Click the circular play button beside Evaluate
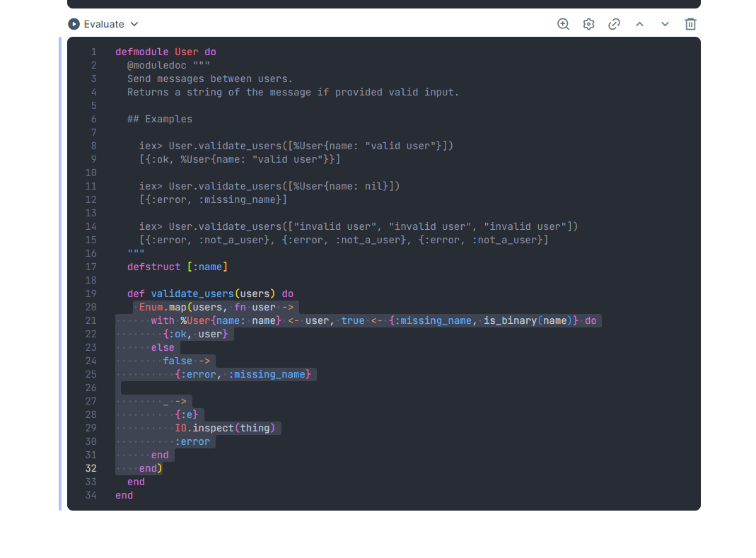The width and height of the screenshot is (756, 558). (x=74, y=23)
